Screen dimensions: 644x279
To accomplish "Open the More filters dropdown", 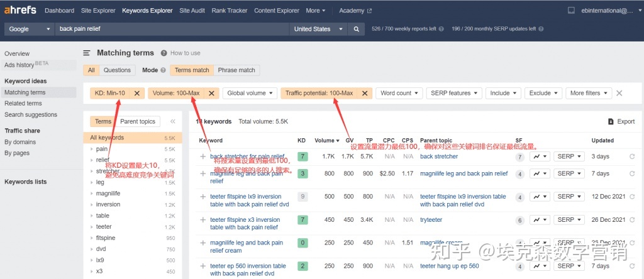I will pyautogui.click(x=589, y=93).
